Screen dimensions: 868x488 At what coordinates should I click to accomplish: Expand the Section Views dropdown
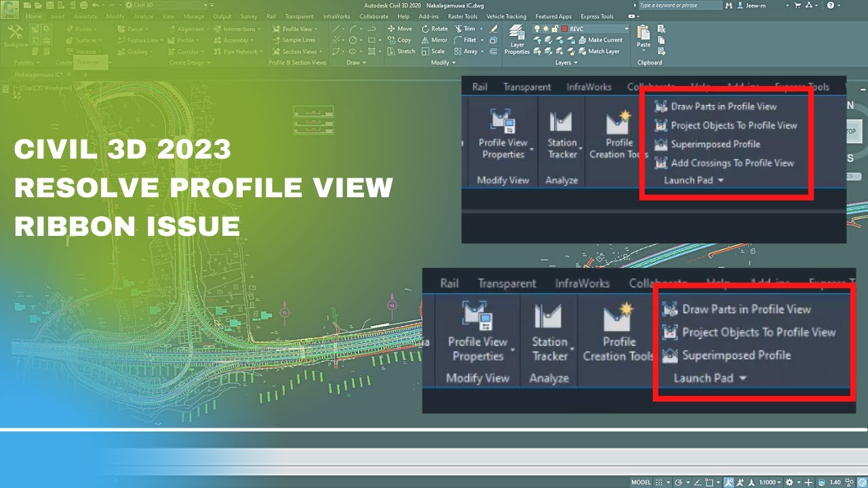320,52
